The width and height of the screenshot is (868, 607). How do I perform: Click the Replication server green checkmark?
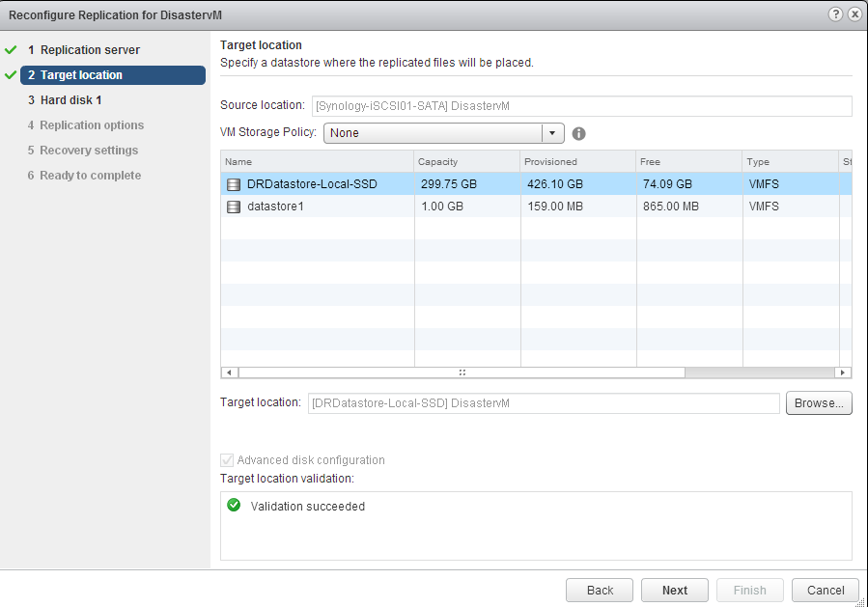pyautogui.click(x=11, y=50)
